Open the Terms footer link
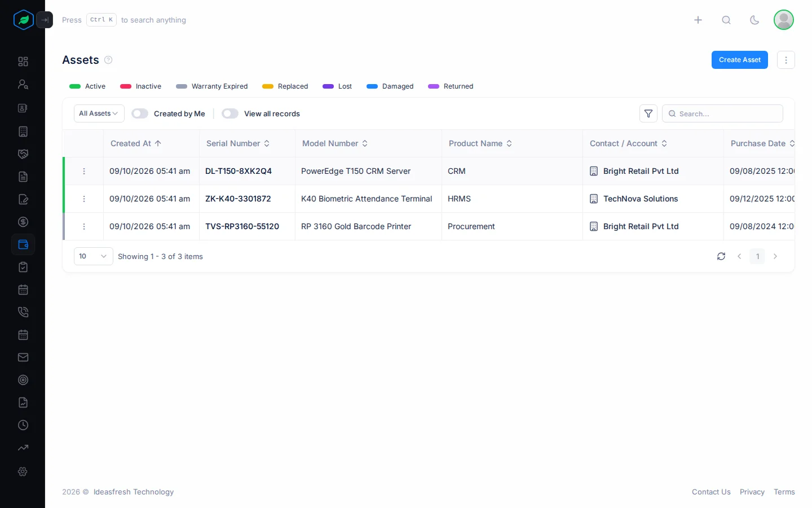This screenshot has height=508, width=812. (784, 492)
